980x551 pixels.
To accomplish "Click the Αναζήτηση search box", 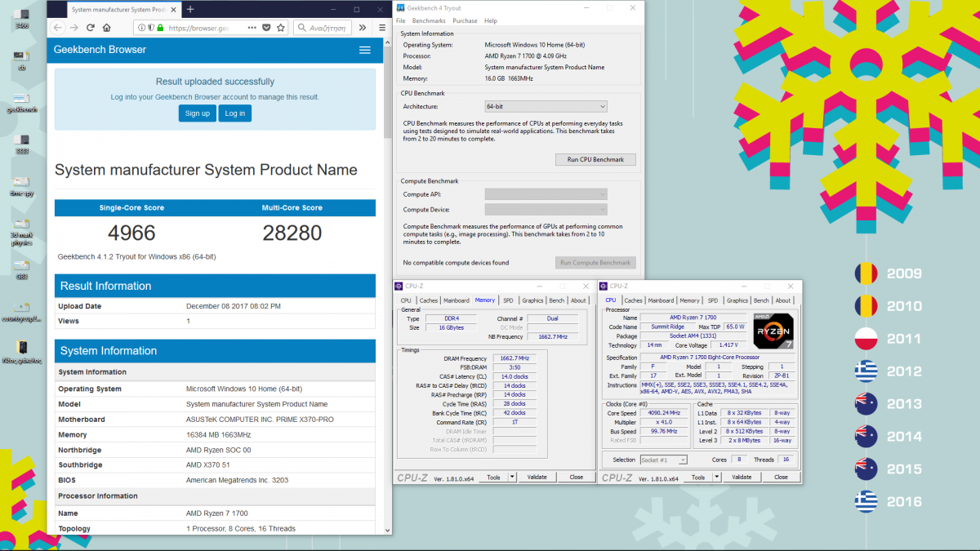I will 322,27.
